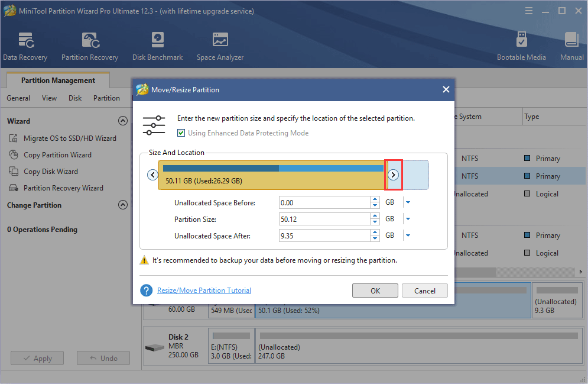Open unit dropdown for Unallocated Space After
This screenshot has width=588, height=384.
(x=408, y=235)
